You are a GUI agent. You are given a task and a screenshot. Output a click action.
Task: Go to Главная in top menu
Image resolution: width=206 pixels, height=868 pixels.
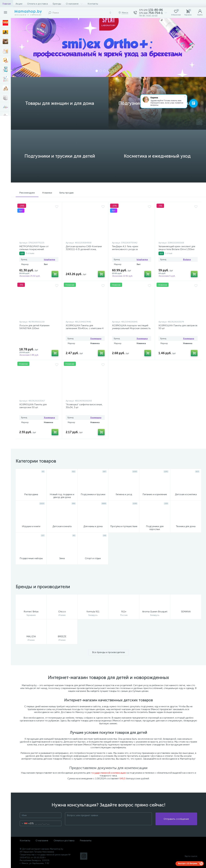pos(6,4)
